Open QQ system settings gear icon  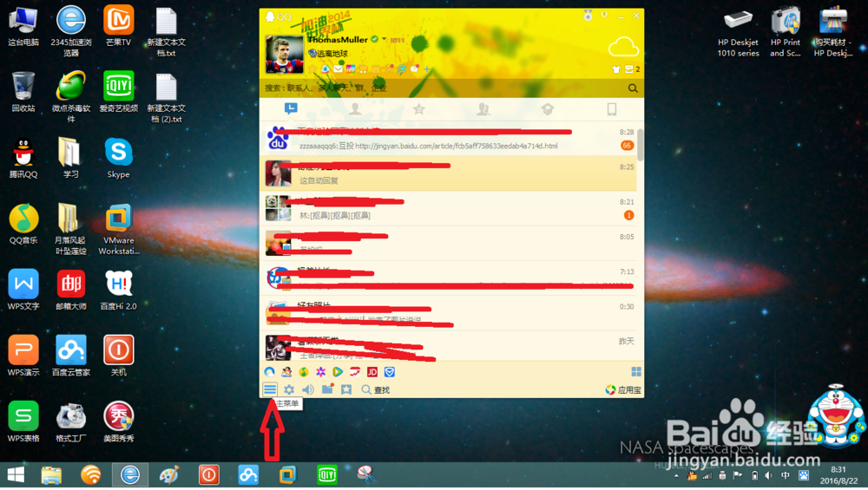pyautogui.click(x=289, y=390)
